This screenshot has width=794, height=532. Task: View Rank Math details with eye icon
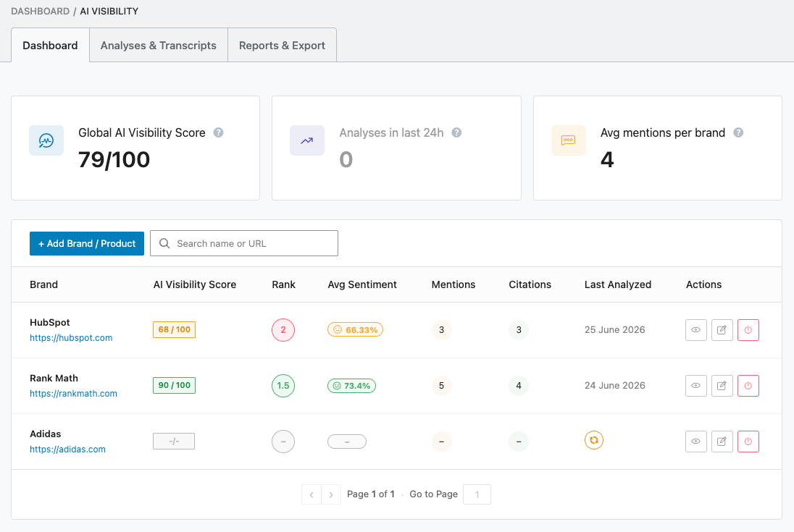(695, 385)
